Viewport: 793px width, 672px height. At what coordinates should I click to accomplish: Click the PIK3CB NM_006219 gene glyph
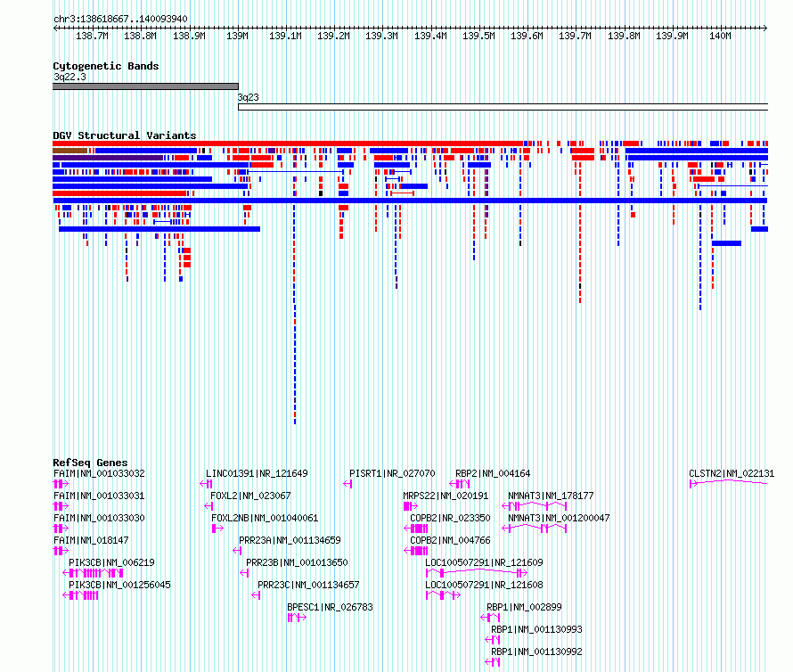point(93,573)
